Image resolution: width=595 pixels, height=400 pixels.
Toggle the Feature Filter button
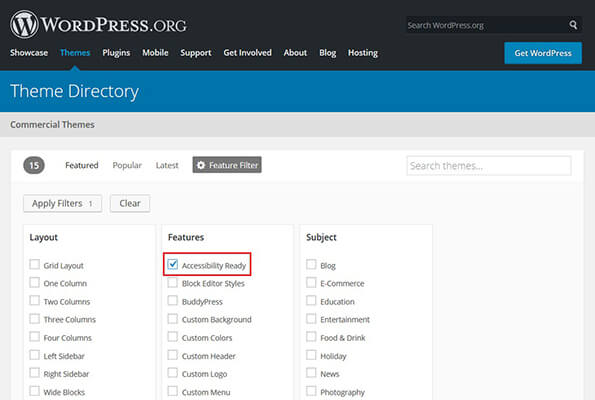(227, 165)
